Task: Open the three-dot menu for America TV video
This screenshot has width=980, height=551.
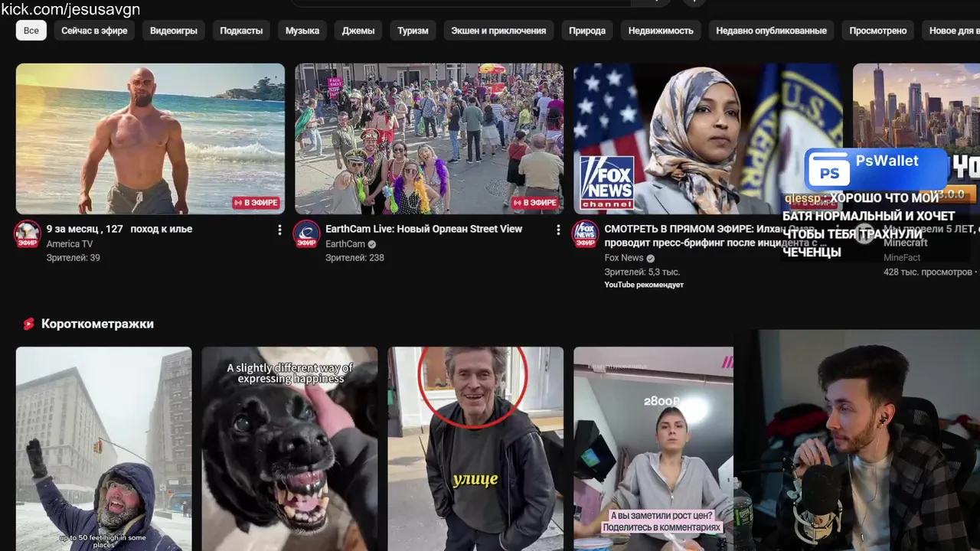Action: coord(279,230)
